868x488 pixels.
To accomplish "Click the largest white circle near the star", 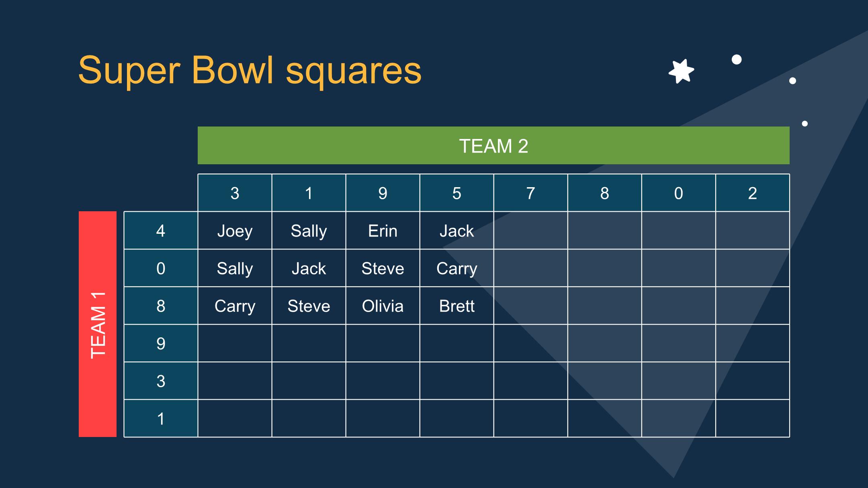I will point(737,59).
